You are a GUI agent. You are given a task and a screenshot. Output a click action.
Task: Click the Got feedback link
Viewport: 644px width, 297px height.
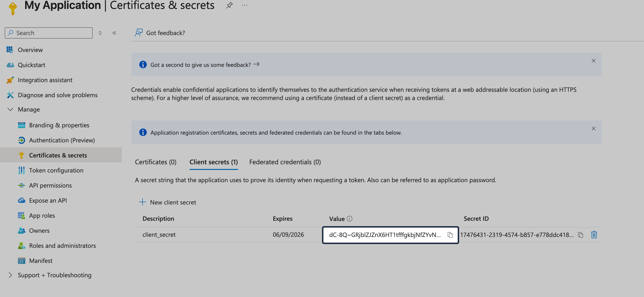(x=166, y=32)
